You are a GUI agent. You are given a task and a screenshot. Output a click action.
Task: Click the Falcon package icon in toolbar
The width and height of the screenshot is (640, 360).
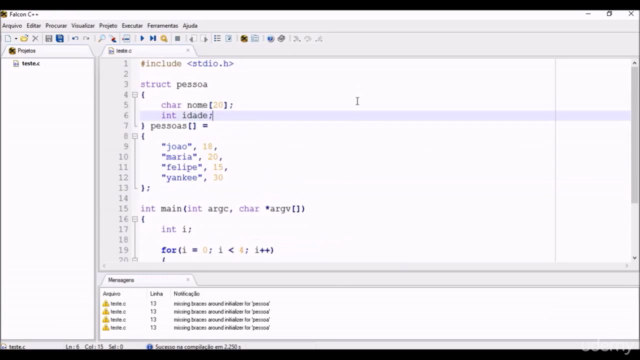(244, 38)
